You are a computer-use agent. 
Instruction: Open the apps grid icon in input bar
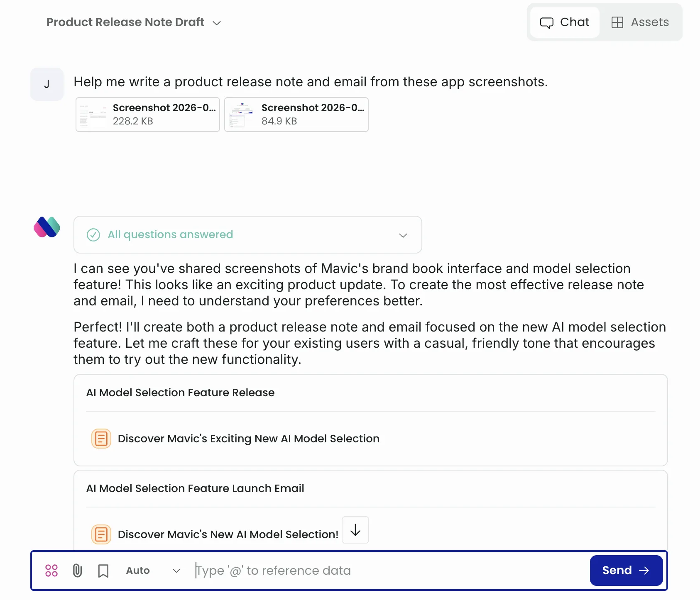(51, 571)
